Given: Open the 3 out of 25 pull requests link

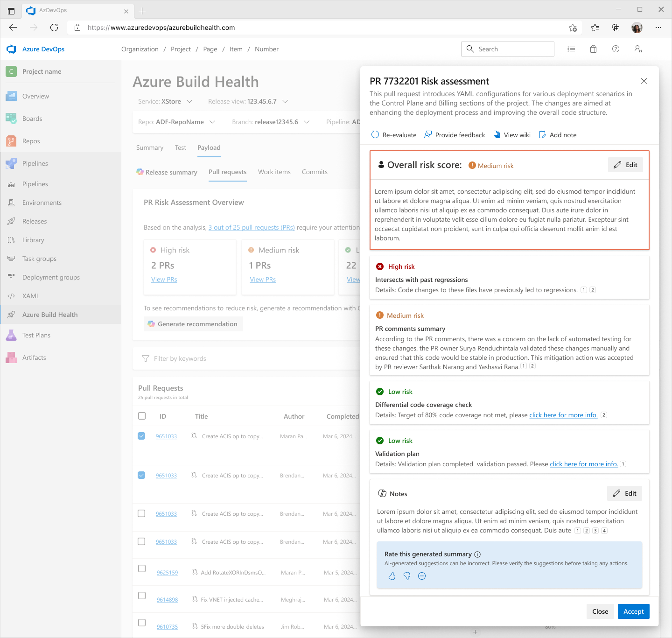Looking at the screenshot, I should 252,227.
